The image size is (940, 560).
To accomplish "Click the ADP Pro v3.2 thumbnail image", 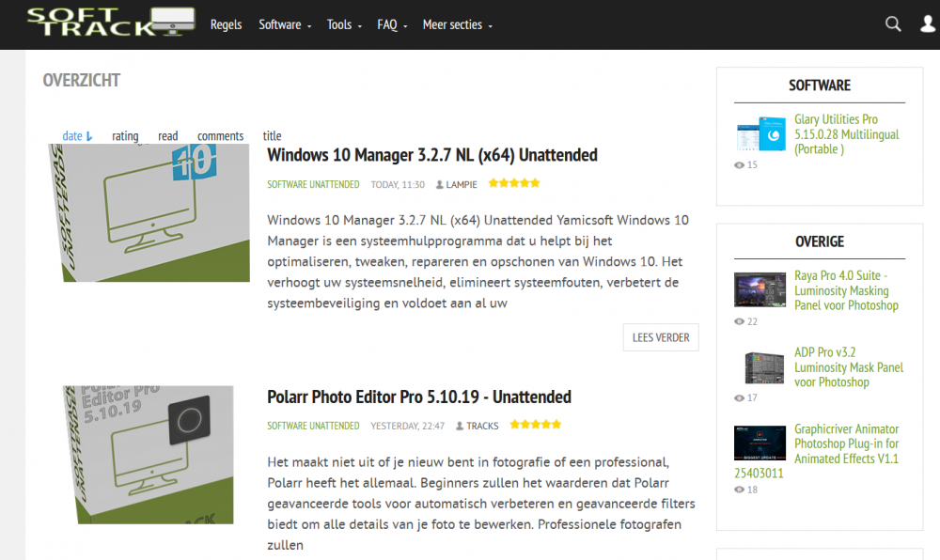I will click(x=760, y=367).
